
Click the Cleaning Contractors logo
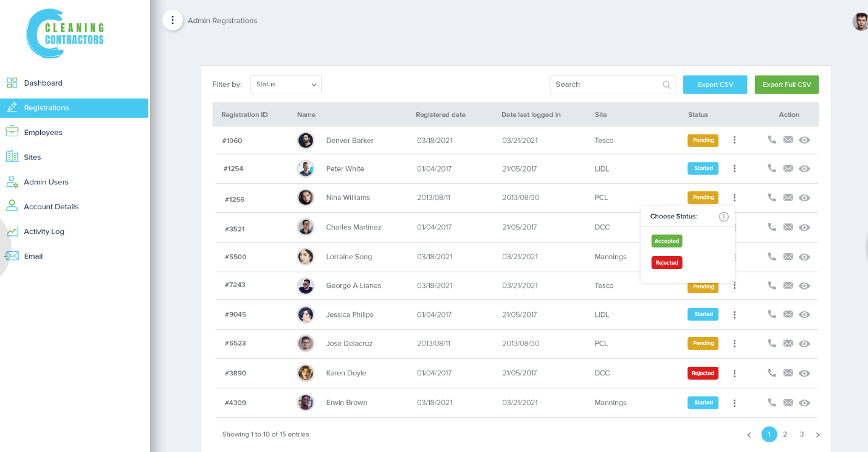[65, 33]
